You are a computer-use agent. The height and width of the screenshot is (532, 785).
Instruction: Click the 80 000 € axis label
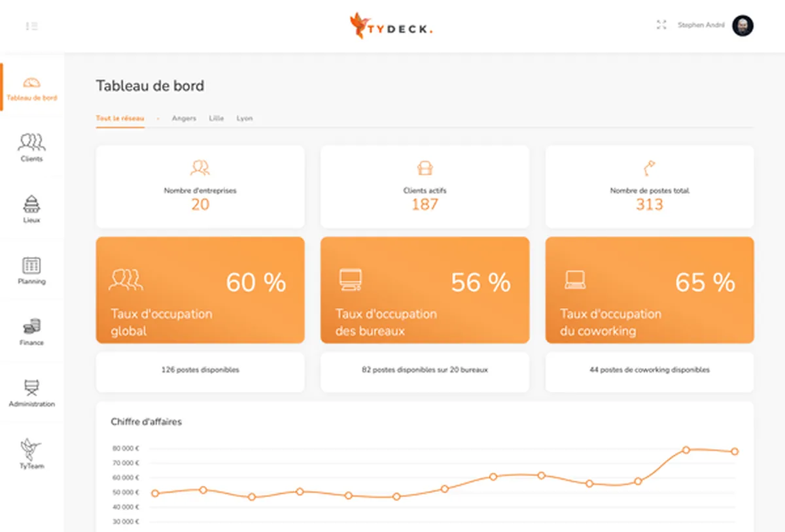pyautogui.click(x=126, y=448)
